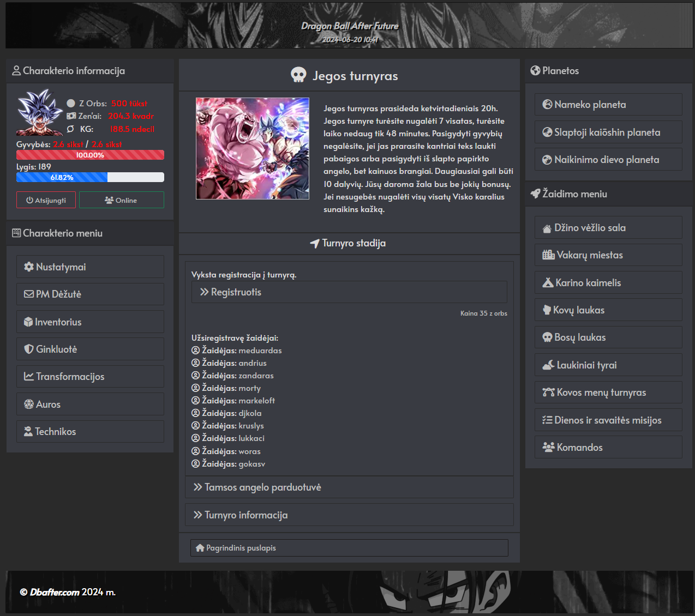The width and height of the screenshot is (695, 616).
Task: Click the Jiren versus Goku tournament image
Action: (x=253, y=148)
